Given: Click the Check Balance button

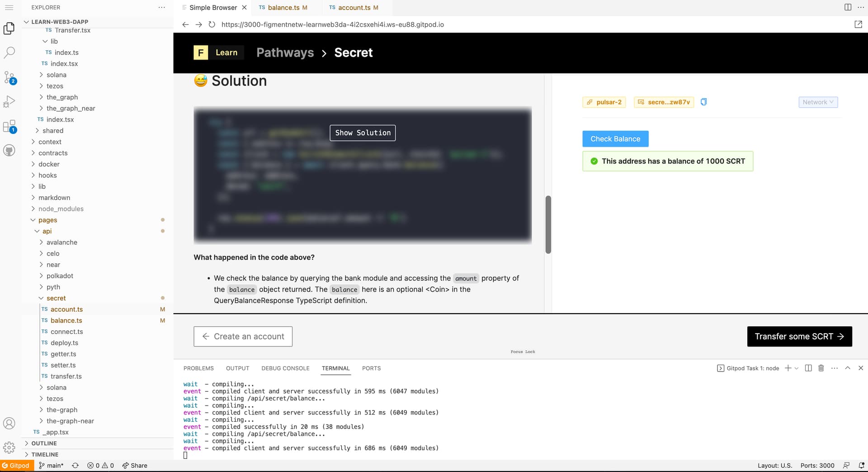Looking at the screenshot, I should [x=615, y=139].
